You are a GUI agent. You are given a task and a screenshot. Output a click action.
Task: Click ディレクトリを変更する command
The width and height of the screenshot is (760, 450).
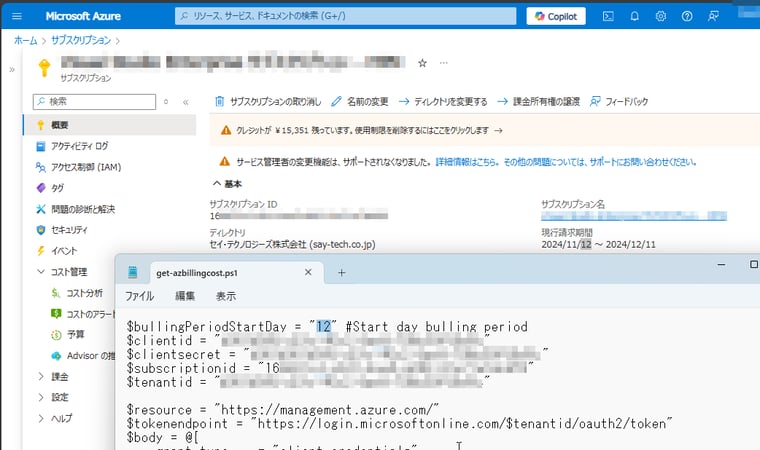443,101
